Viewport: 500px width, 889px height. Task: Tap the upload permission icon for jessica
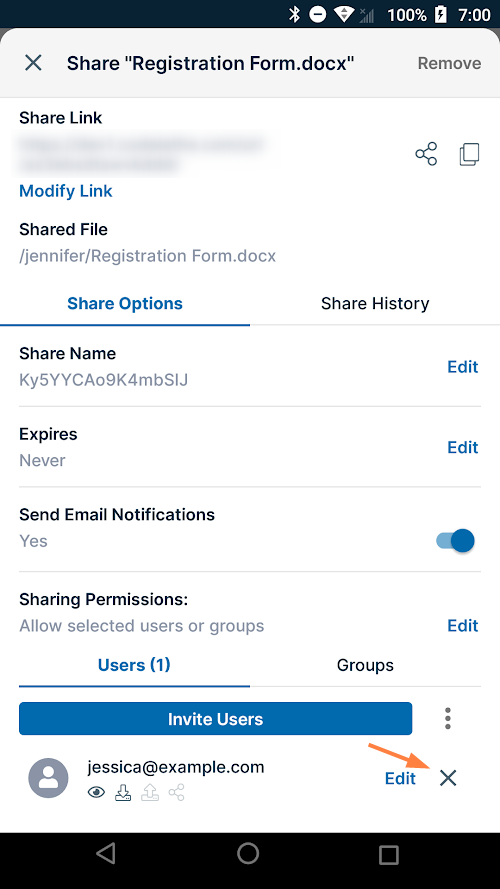click(150, 792)
